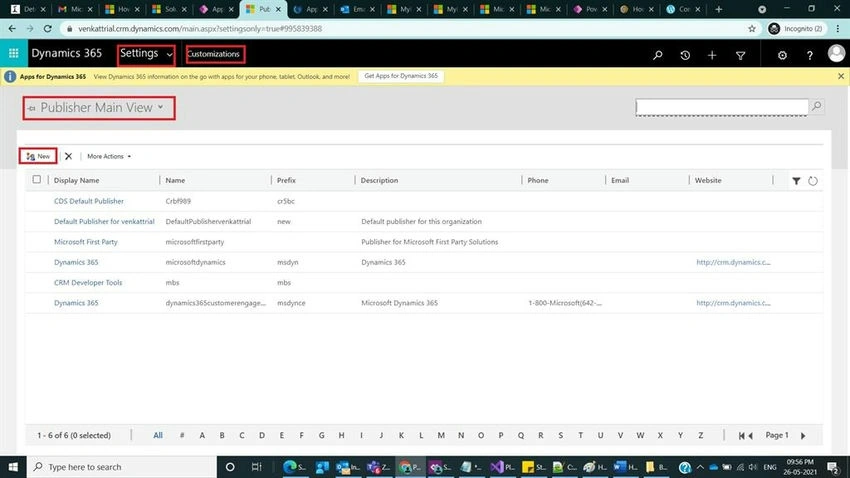Screen dimensions: 850x478
Task: Expand the More Actions menu
Action: coord(109,156)
